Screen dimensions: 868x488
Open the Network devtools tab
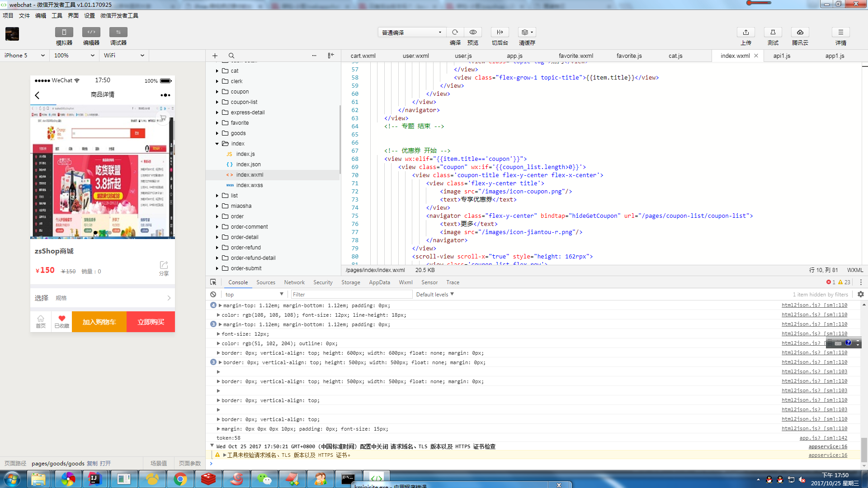[294, 282]
